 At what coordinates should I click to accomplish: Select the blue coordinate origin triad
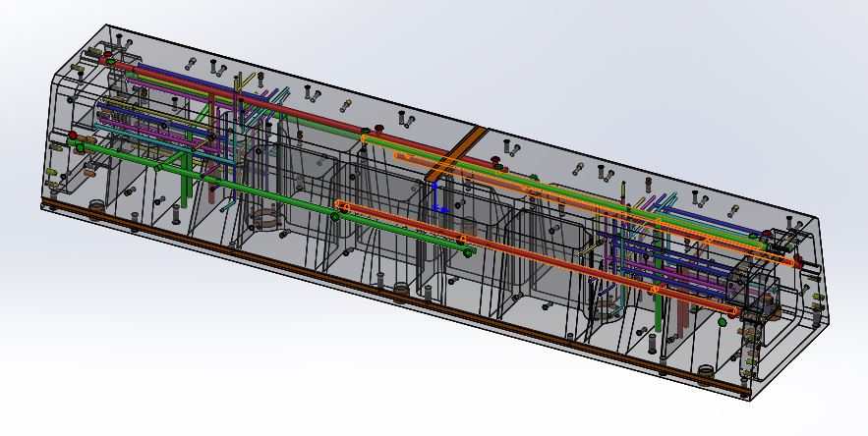pyautogui.click(x=439, y=198)
